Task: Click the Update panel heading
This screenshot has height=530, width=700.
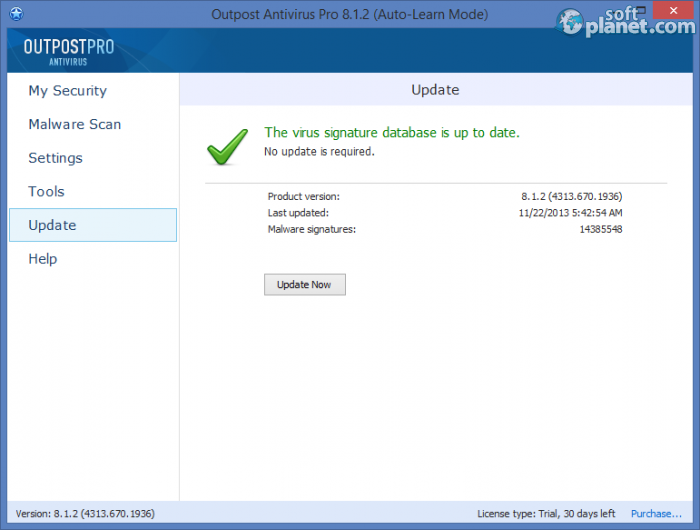Action: point(435,90)
